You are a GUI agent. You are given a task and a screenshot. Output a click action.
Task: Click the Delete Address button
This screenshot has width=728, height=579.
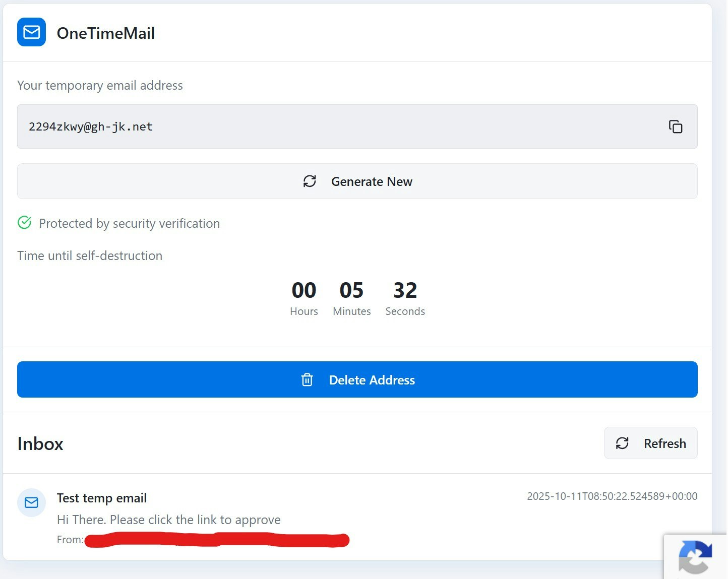click(x=357, y=379)
